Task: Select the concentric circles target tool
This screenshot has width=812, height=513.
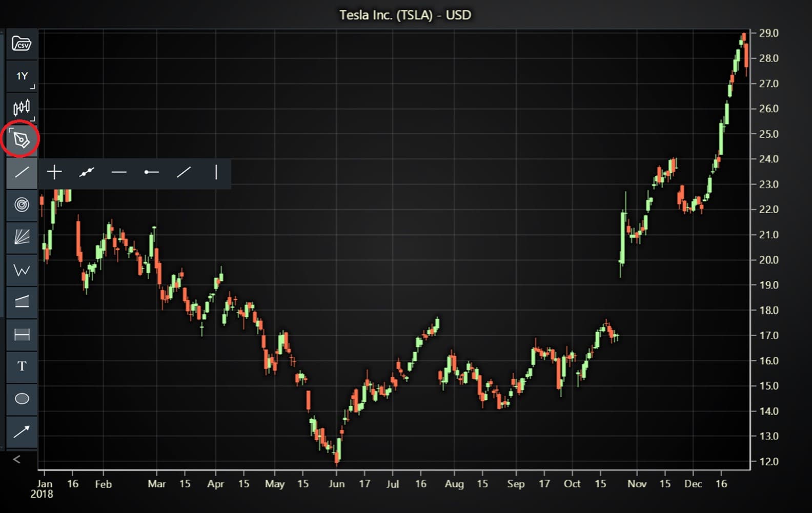Action: [x=22, y=204]
